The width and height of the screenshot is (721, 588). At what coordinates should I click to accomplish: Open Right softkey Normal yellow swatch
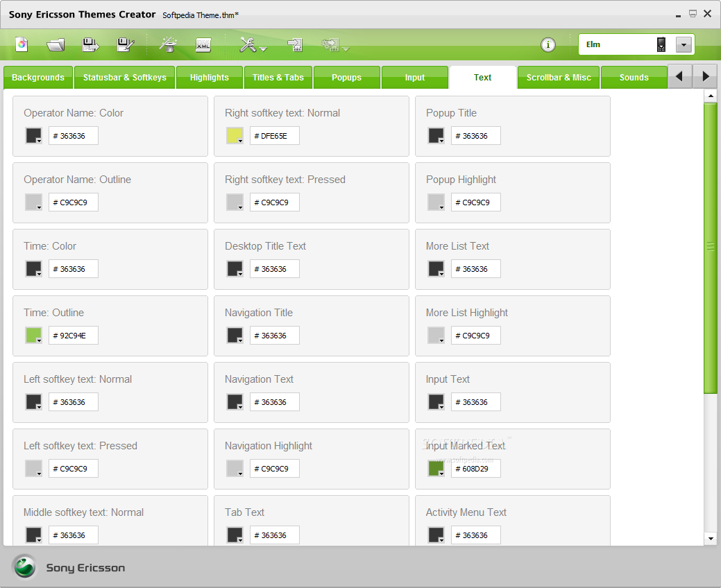coord(235,135)
